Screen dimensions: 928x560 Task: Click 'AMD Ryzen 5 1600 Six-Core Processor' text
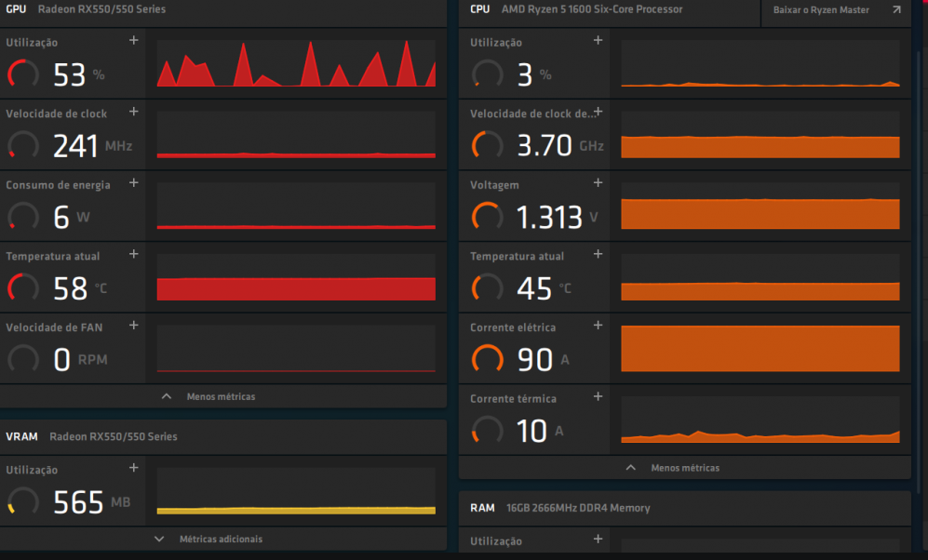[592, 9]
